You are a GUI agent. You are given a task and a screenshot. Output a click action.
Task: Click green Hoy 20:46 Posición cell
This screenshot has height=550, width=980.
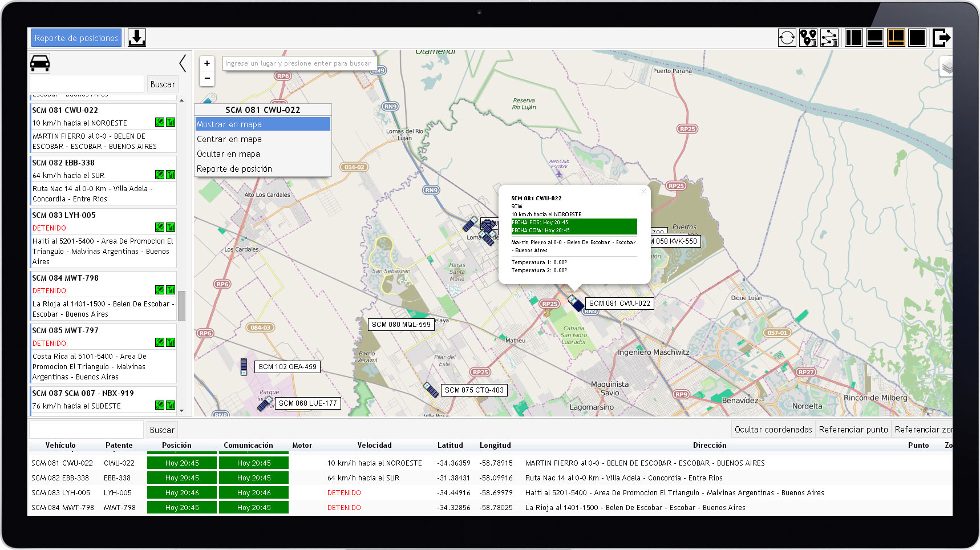(182, 492)
